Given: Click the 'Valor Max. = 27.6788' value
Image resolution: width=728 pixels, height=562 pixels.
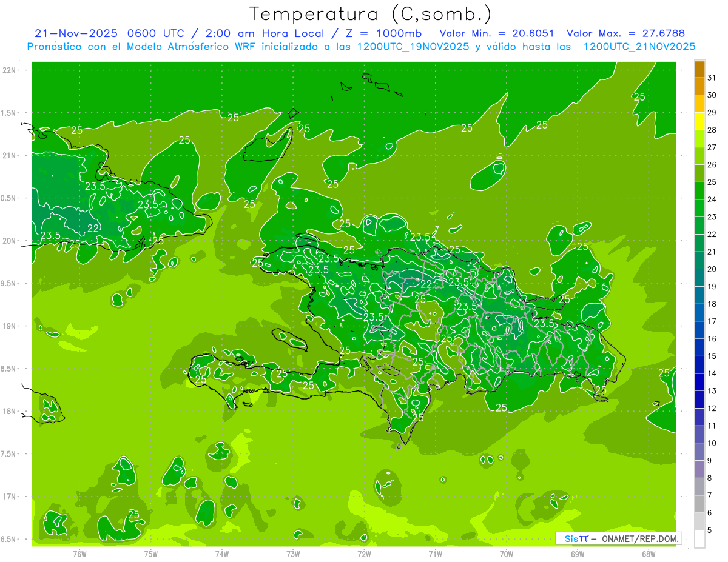Looking at the screenshot, I should tap(625, 33).
